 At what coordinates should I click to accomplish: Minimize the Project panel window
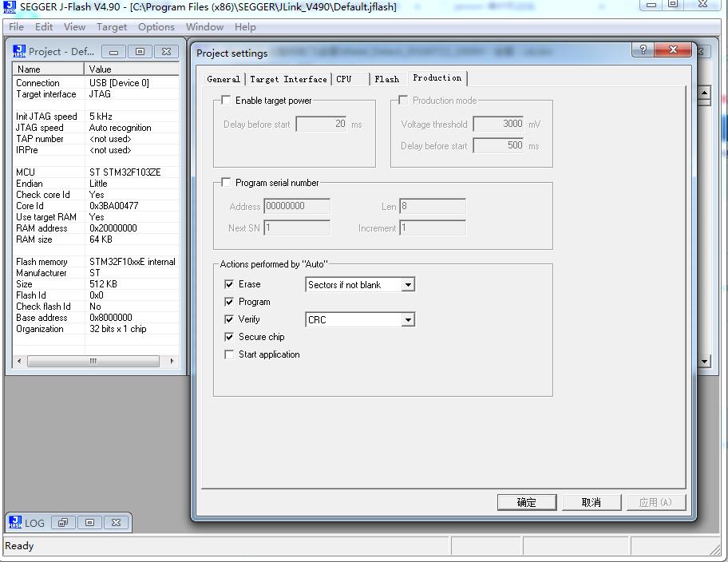tap(113, 52)
